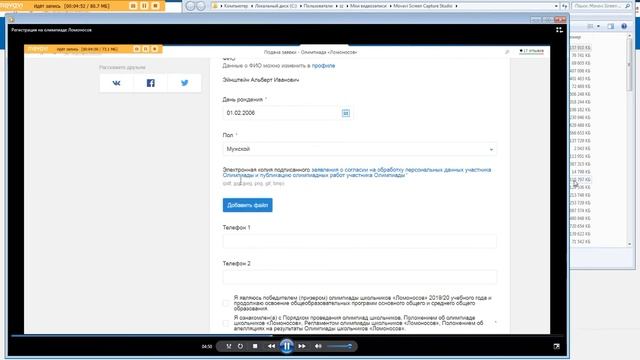Open the профиле link
640x360 pixels.
[323, 66]
